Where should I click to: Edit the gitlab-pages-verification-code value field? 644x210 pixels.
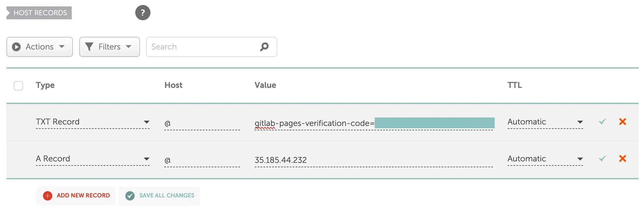click(374, 123)
